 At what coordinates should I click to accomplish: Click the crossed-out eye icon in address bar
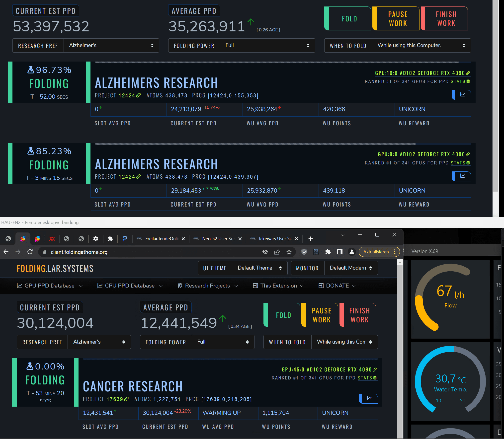tap(265, 252)
